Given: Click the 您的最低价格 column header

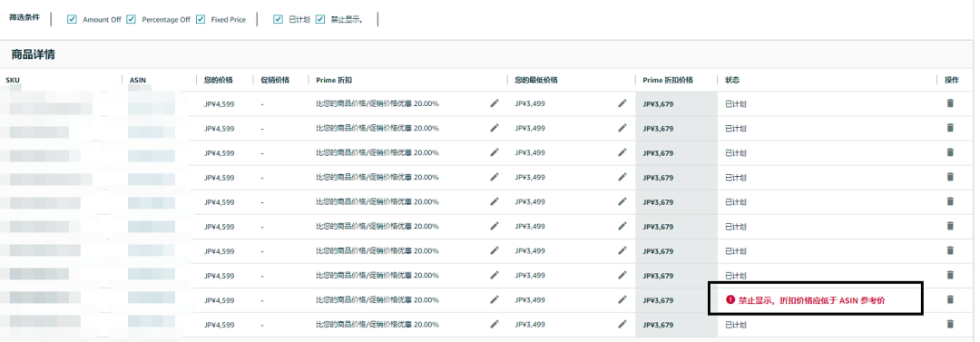Looking at the screenshot, I should [x=536, y=80].
